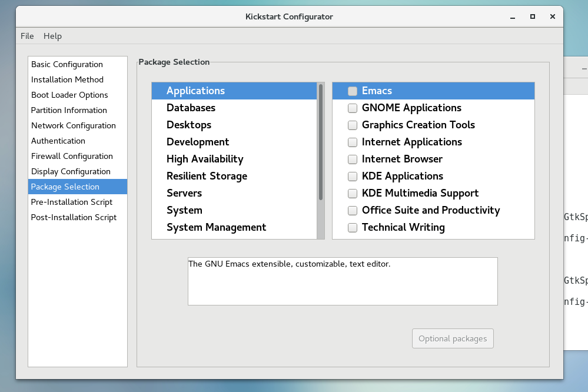Go to Display Configuration section
Image resolution: width=588 pixels, height=392 pixels.
(78, 171)
